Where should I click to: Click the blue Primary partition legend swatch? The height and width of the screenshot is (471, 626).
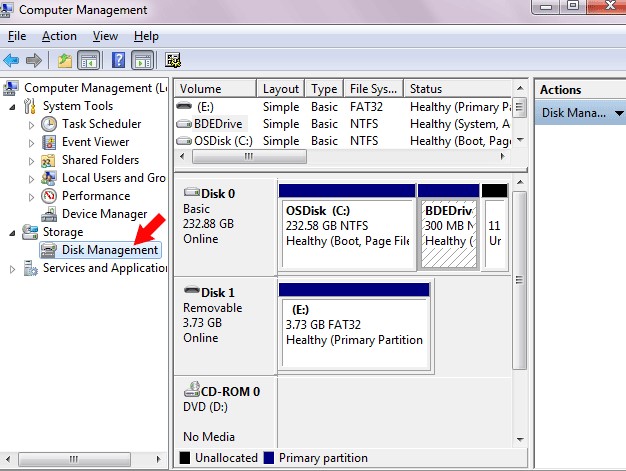pyautogui.click(x=269, y=458)
